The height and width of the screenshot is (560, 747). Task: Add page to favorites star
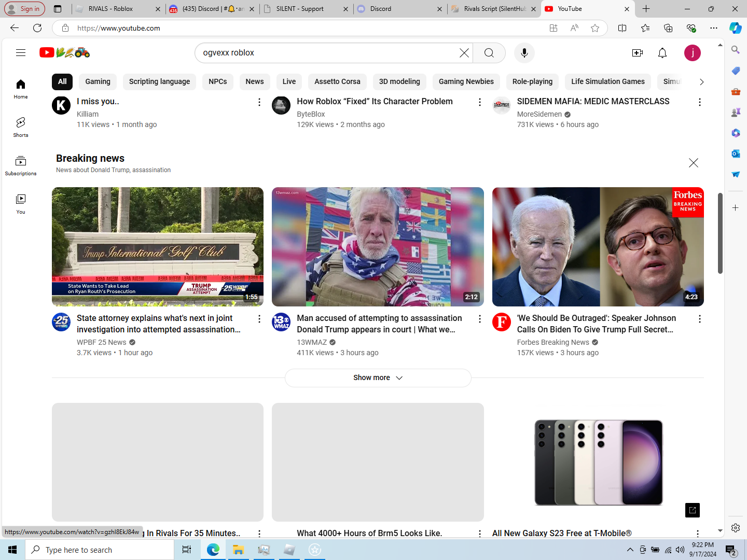pyautogui.click(x=595, y=28)
